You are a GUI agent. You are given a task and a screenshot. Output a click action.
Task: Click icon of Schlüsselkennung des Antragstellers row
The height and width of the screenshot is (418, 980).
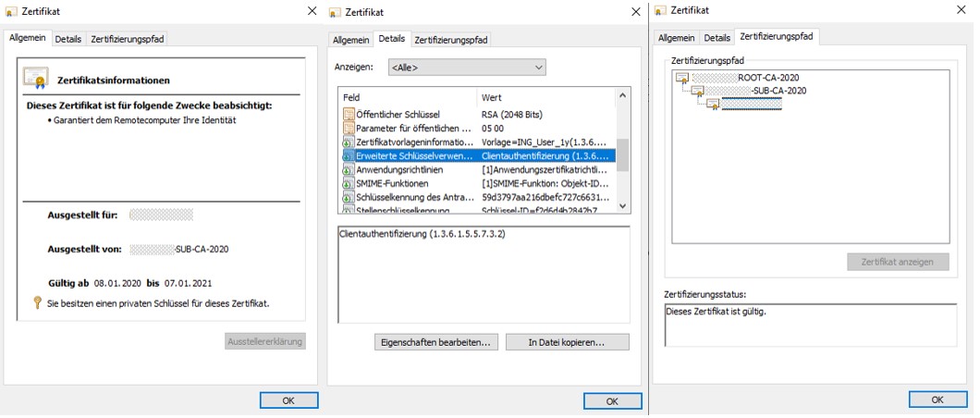coord(349,198)
